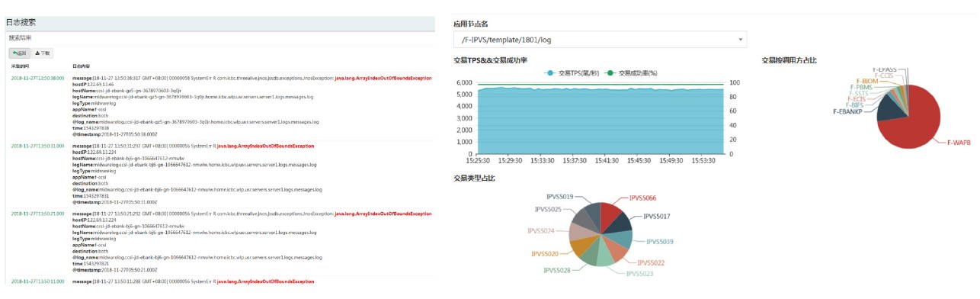Click the 日志内容 column header

pyautogui.click(x=82, y=66)
